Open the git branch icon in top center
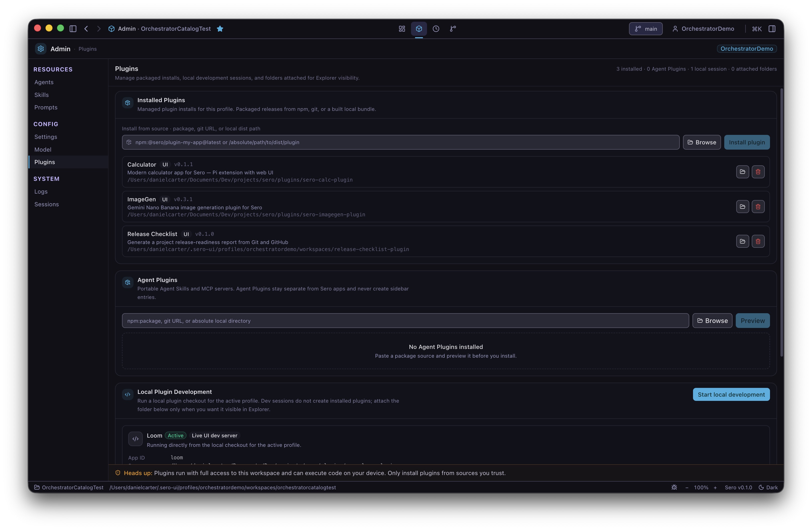Screen dimensions: 812x530 click(453, 29)
